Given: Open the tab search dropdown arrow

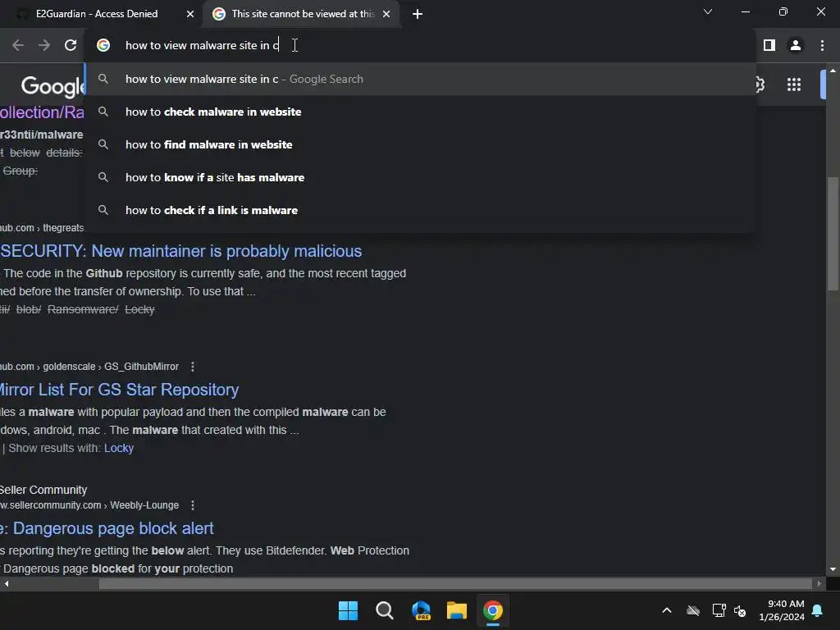Looking at the screenshot, I should (708, 11).
